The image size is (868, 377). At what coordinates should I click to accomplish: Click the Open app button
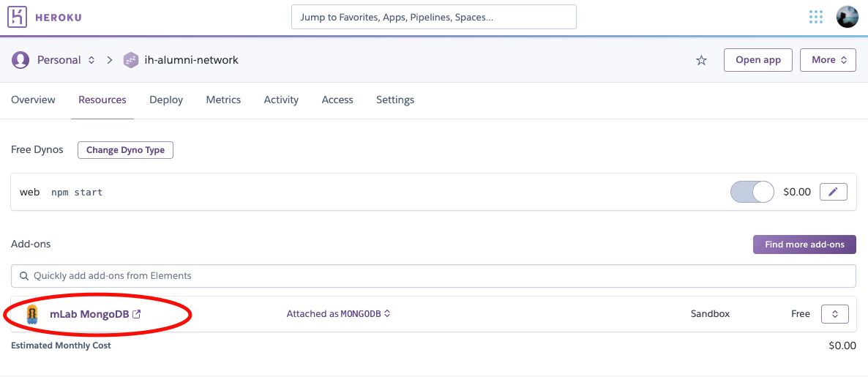coord(757,60)
